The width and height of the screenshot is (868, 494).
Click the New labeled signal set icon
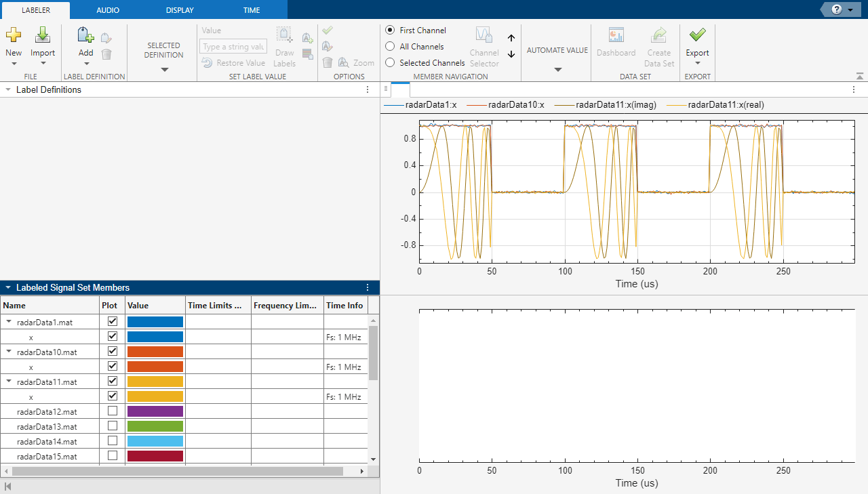[x=14, y=35]
